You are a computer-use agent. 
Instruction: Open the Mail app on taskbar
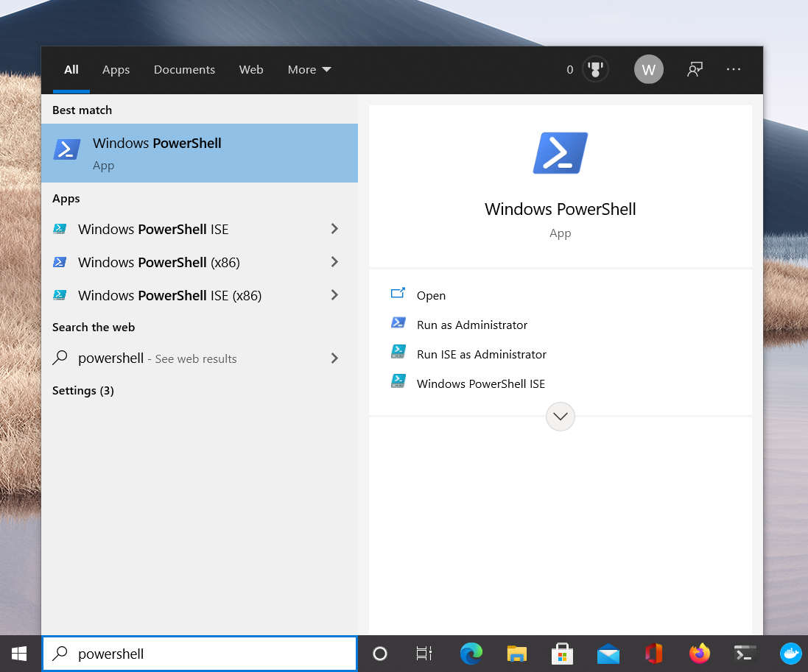[x=608, y=654]
